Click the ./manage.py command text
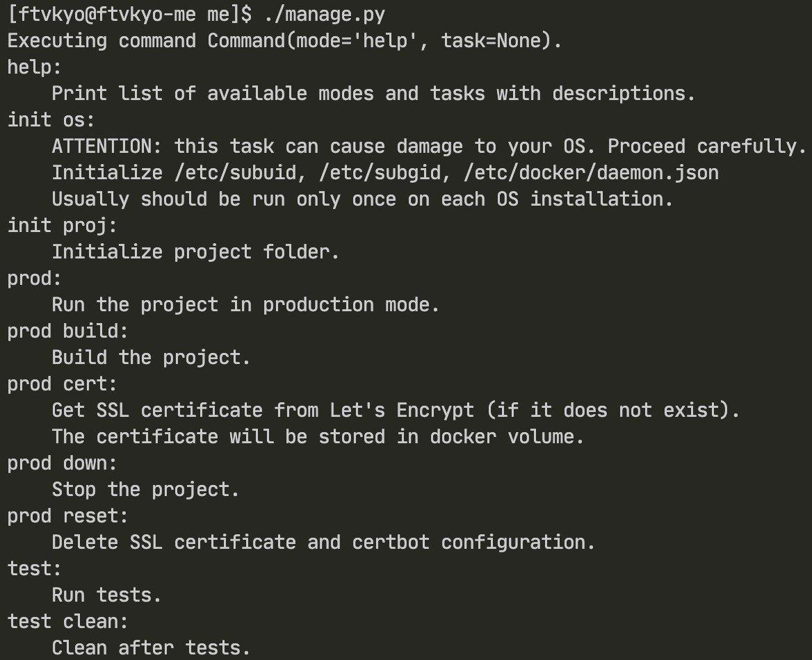812x660 pixels. (x=325, y=15)
